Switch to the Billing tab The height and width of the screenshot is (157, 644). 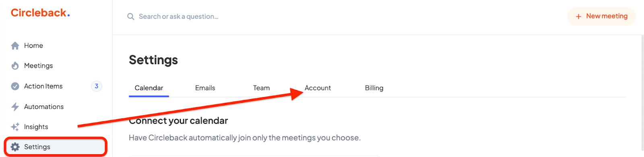coord(374,88)
